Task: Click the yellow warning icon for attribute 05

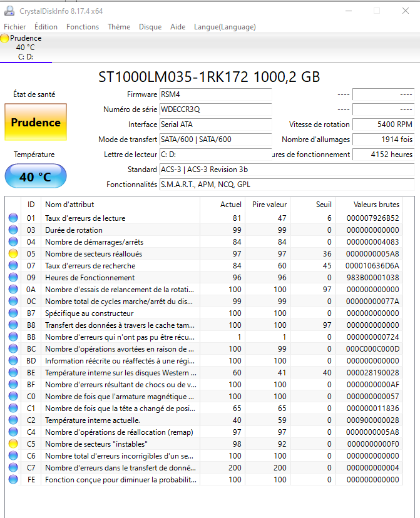Action: (13, 253)
